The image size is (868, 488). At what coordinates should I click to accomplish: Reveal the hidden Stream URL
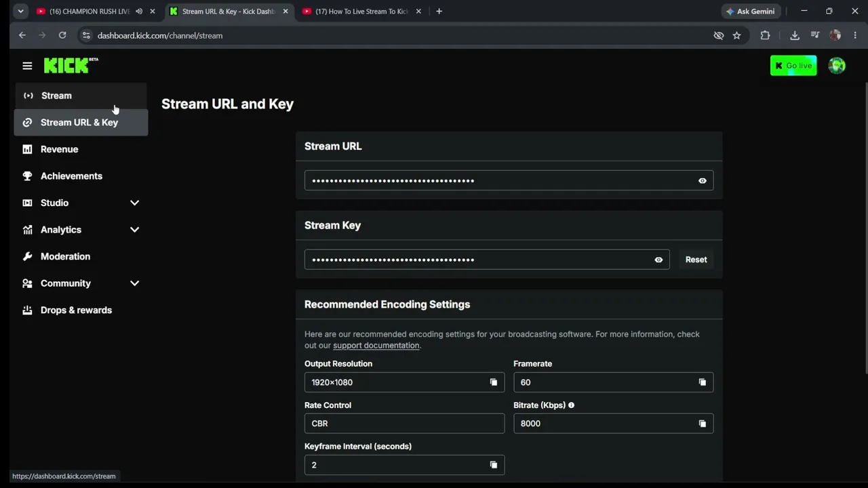point(703,181)
